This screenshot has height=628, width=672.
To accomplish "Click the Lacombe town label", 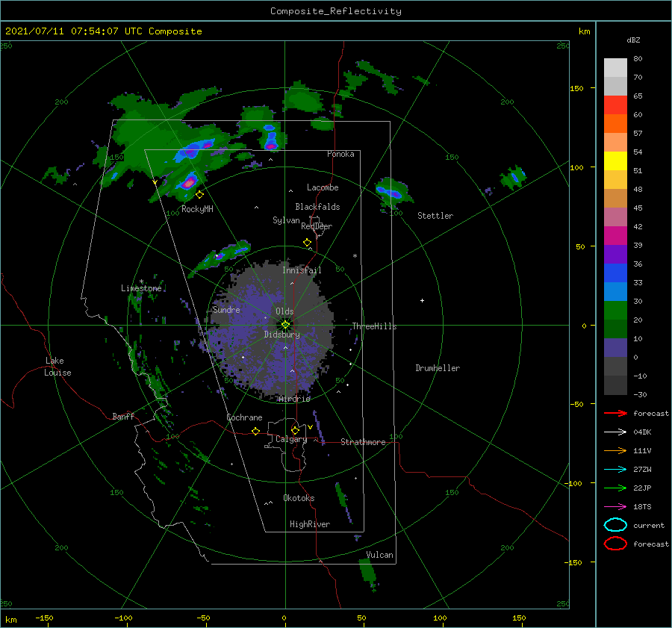I will tap(323, 187).
